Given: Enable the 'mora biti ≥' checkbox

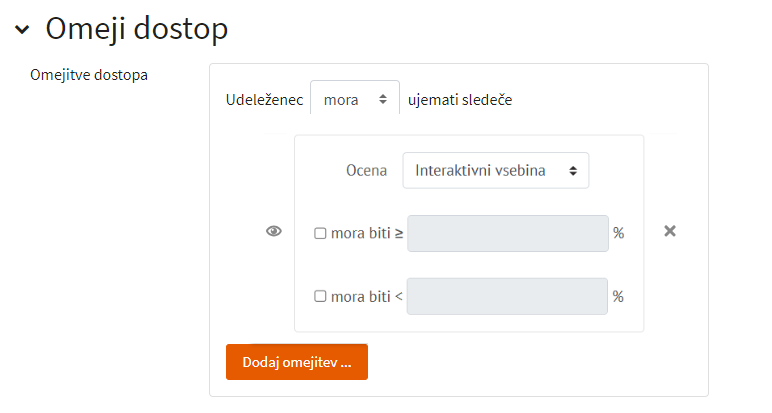Looking at the screenshot, I should point(320,233).
